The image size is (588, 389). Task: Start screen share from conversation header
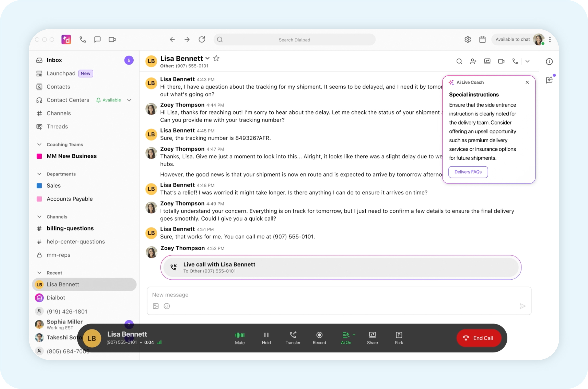(487, 61)
